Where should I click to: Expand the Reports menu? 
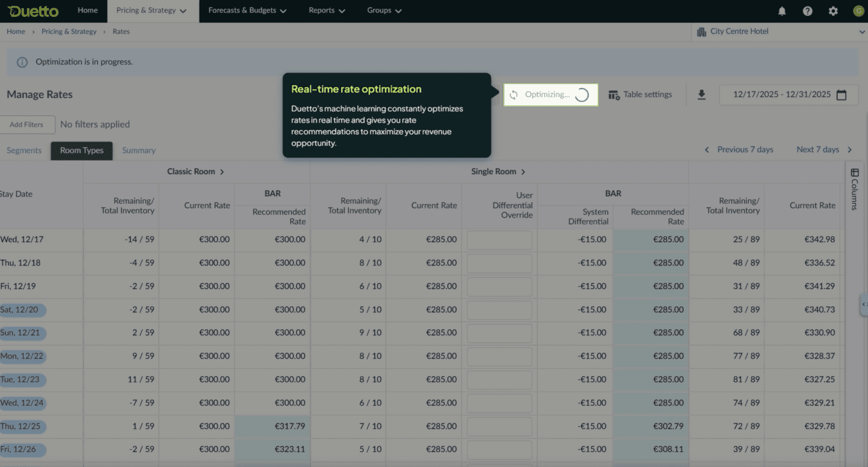point(327,10)
